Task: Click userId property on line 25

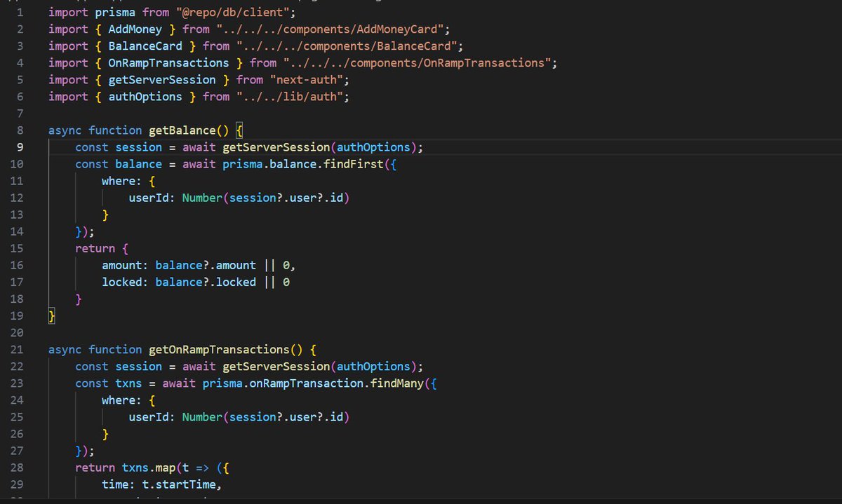Action: click(149, 416)
